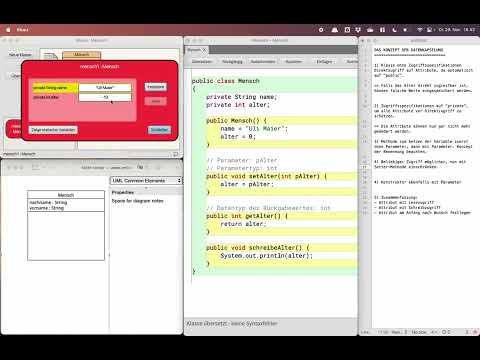Click the 'DAS KONZEPT DER DATENKAPSELUNG' heading in the text editor

click(x=409, y=50)
